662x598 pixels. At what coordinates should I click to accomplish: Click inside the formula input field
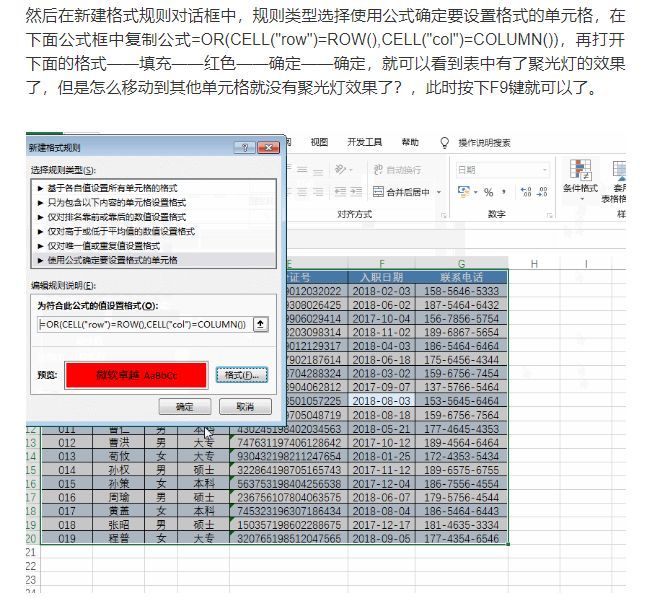click(145, 324)
